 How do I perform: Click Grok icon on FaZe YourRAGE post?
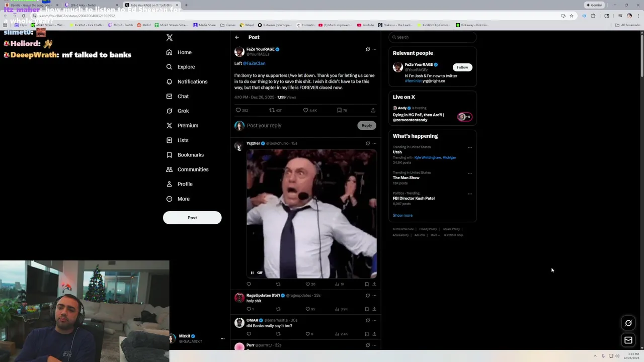pos(367,49)
